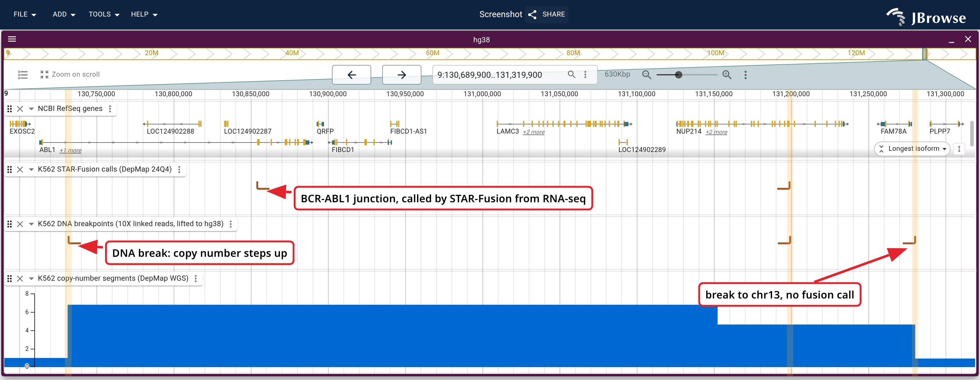Image resolution: width=980 pixels, height=380 pixels.
Task: Click the SHARE button
Action: pyautogui.click(x=546, y=14)
